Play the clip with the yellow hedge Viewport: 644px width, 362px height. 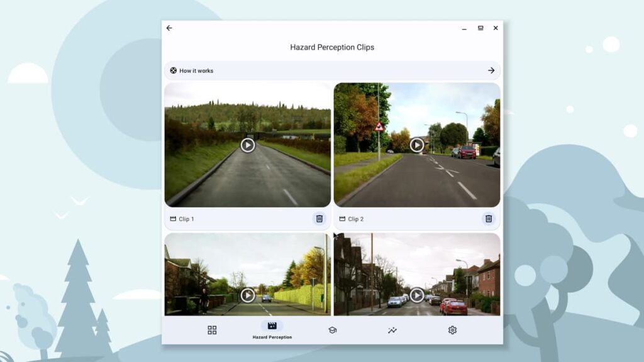coord(247,295)
